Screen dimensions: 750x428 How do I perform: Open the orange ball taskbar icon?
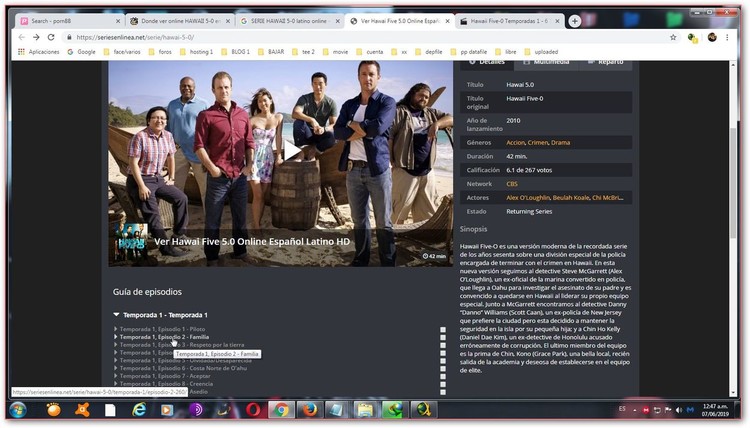click(54, 410)
